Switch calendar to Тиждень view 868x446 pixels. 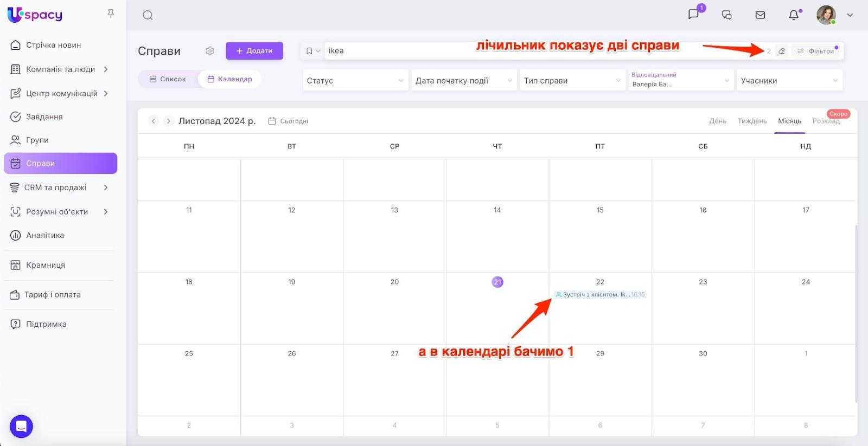[x=752, y=121]
